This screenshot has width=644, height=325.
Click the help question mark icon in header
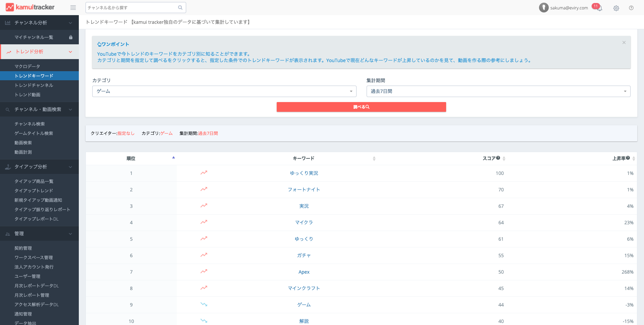coord(631,8)
